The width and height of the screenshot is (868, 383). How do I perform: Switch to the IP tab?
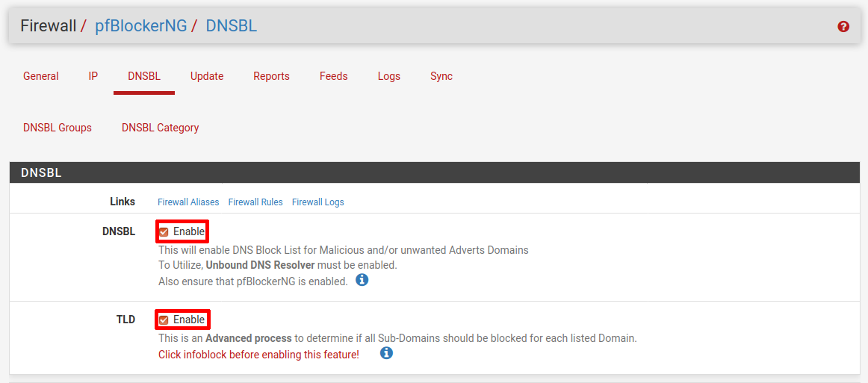point(93,76)
